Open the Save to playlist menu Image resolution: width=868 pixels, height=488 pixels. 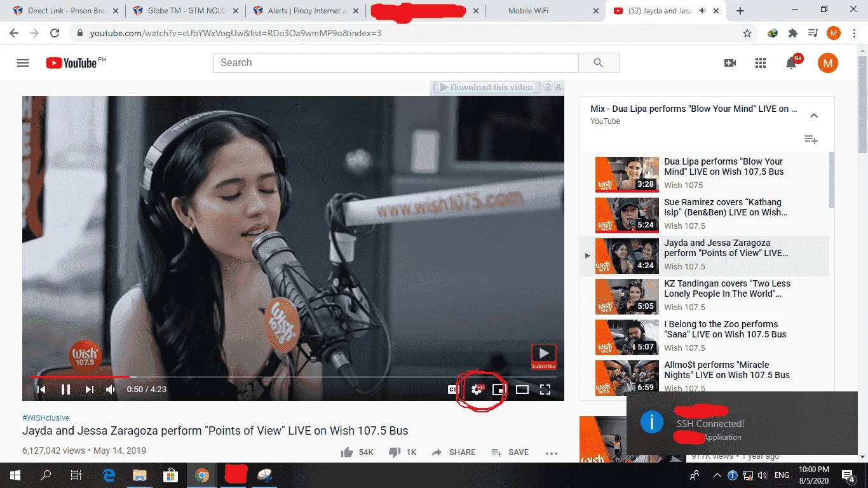point(510,452)
